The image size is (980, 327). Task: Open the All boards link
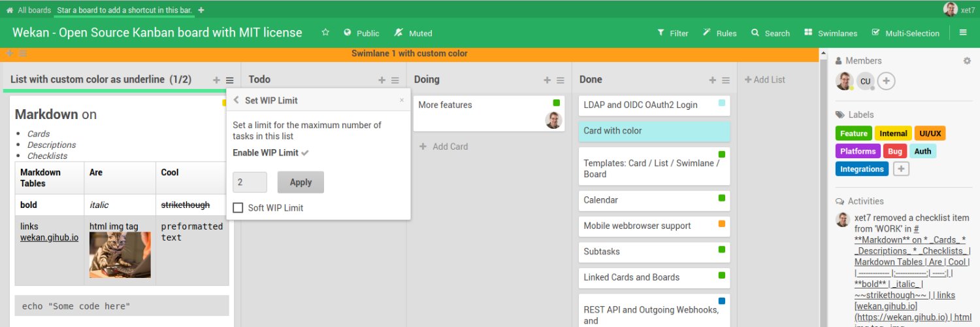pyautogui.click(x=35, y=10)
